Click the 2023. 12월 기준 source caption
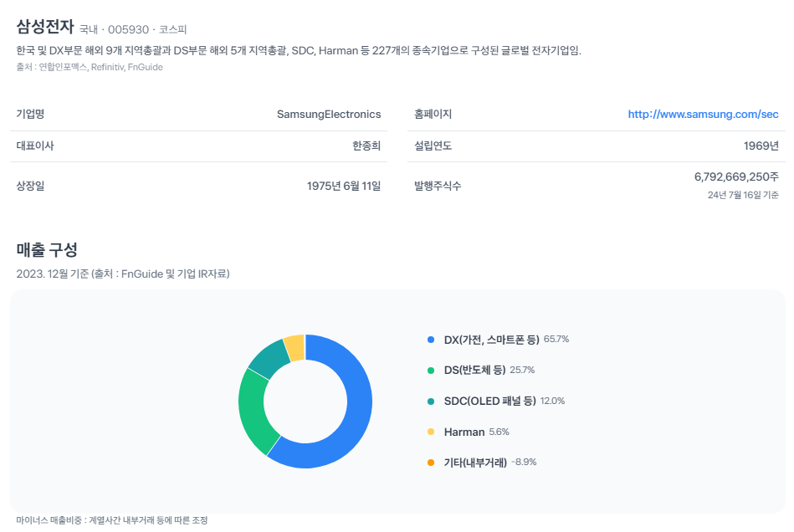The width and height of the screenshot is (794, 532). pyautogui.click(x=123, y=274)
